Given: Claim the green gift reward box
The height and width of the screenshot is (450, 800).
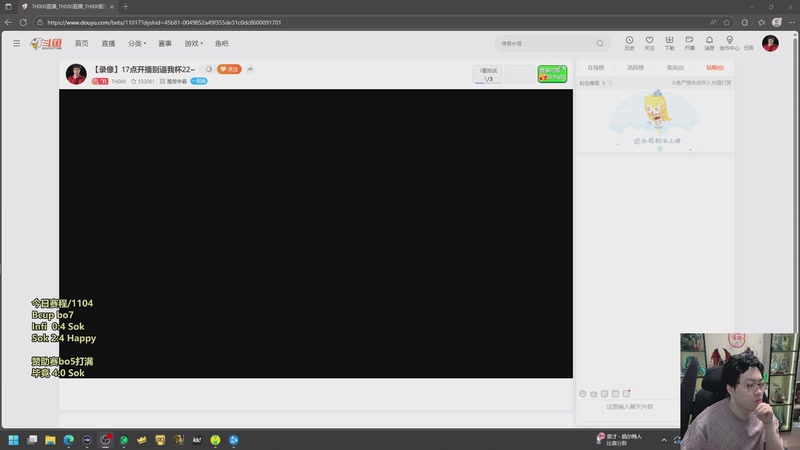Looking at the screenshot, I should click(x=552, y=74).
